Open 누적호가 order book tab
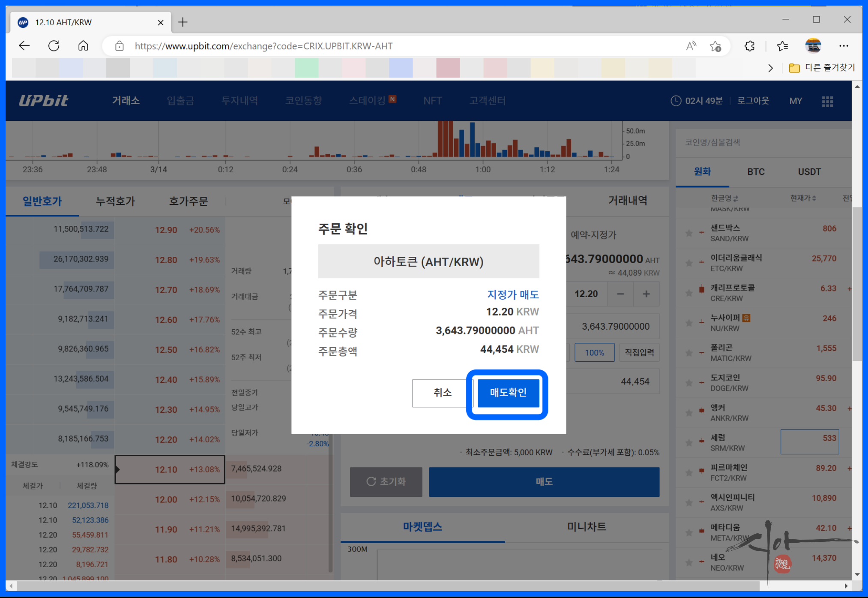868x598 pixels. tap(115, 201)
